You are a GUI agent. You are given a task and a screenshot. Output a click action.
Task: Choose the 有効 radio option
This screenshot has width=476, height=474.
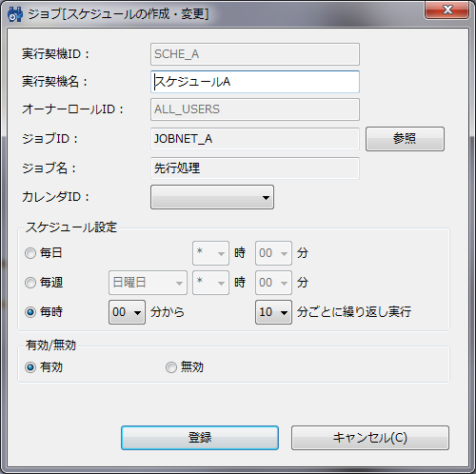30,367
